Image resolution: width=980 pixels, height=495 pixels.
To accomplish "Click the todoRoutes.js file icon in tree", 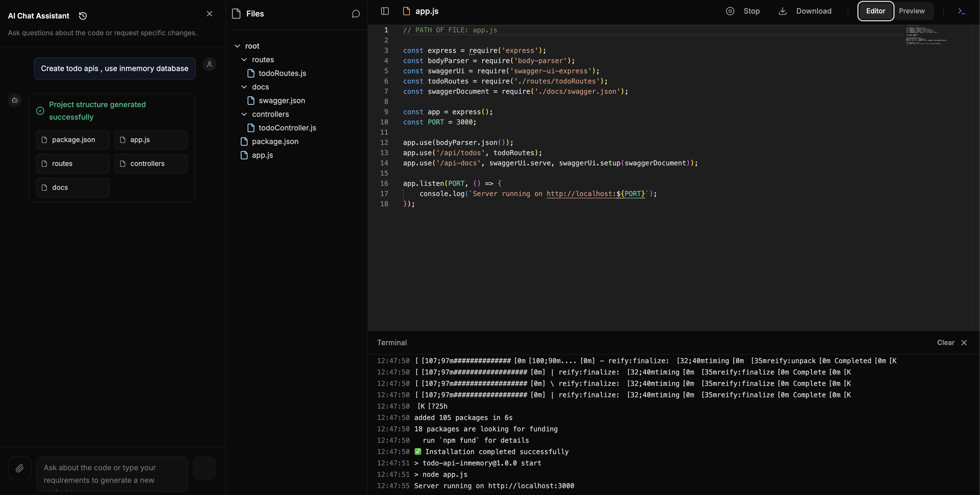I will pos(251,74).
